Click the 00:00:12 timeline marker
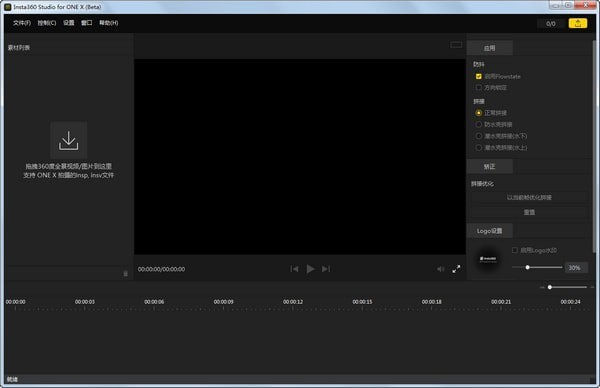The width and height of the screenshot is (600, 388). 293,302
